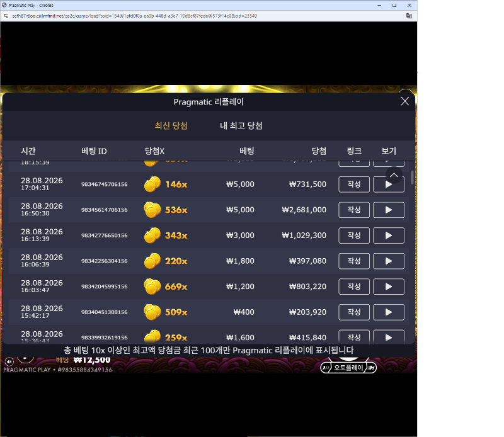Click win amount ₩2,681,000

(x=304, y=210)
